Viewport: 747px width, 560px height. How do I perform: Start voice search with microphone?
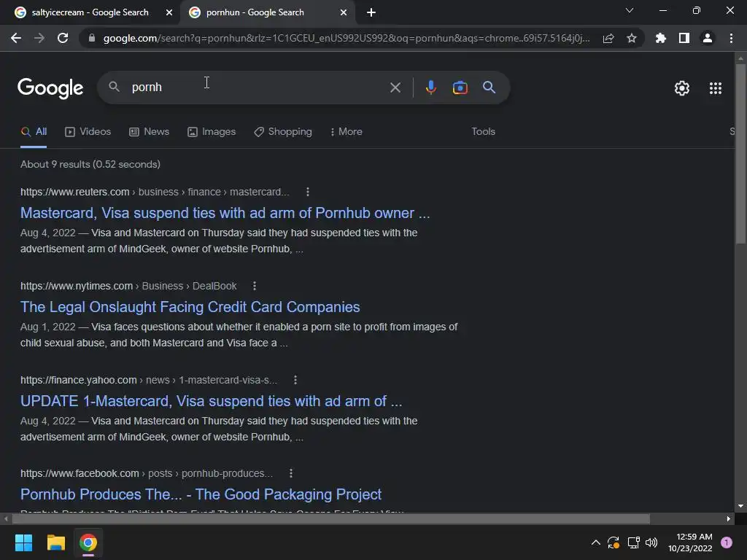click(430, 87)
